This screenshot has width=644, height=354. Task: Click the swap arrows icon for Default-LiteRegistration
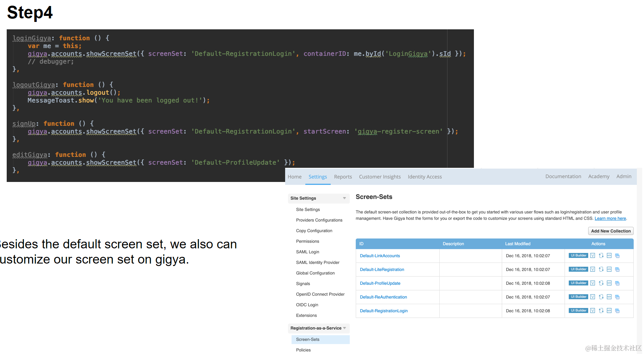(x=601, y=269)
